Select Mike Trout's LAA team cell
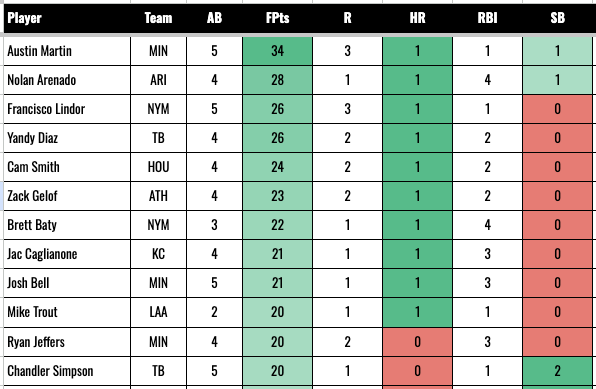 [x=158, y=312]
